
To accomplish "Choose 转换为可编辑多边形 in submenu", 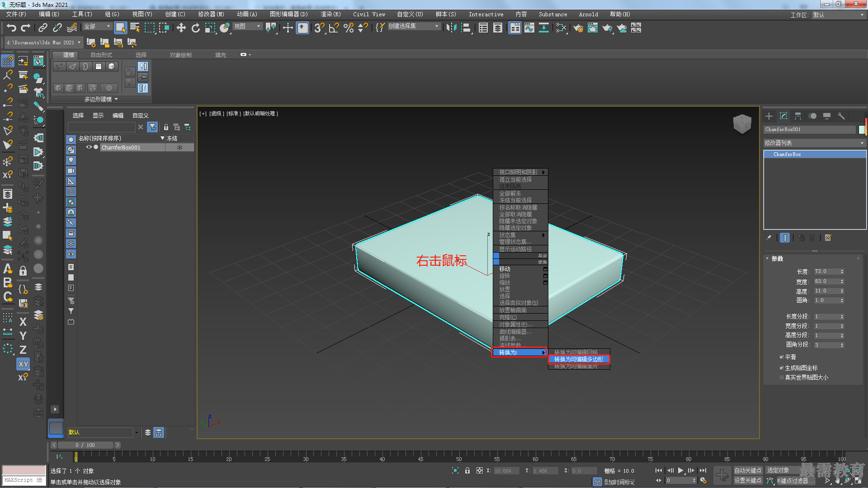I will pyautogui.click(x=579, y=359).
